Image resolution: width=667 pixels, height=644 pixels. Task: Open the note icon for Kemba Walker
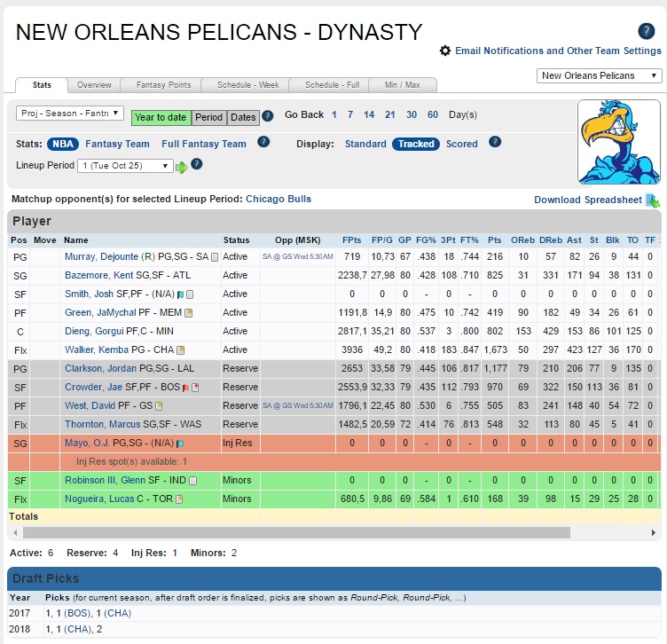[181, 350]
